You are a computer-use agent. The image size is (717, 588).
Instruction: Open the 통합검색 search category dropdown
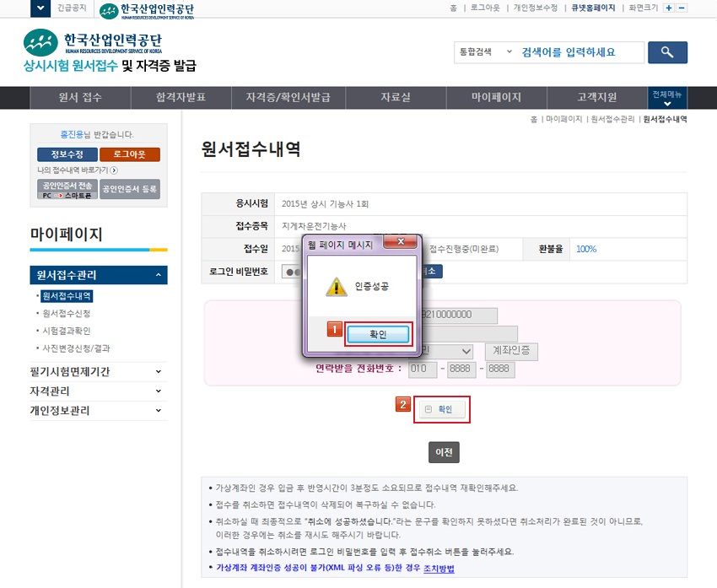[484, 52]
